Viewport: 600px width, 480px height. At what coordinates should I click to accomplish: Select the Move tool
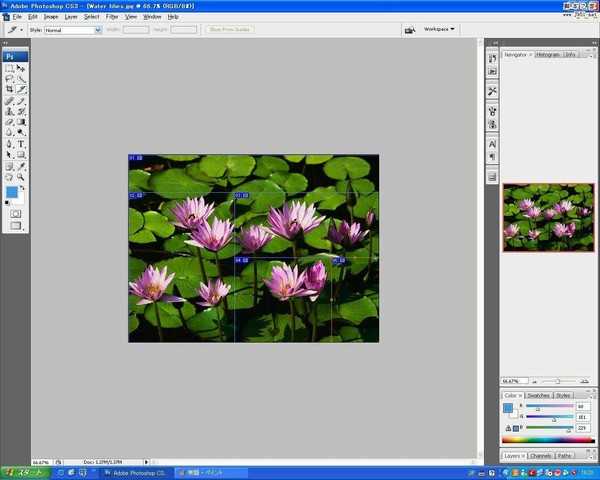[x=21, y=68]
